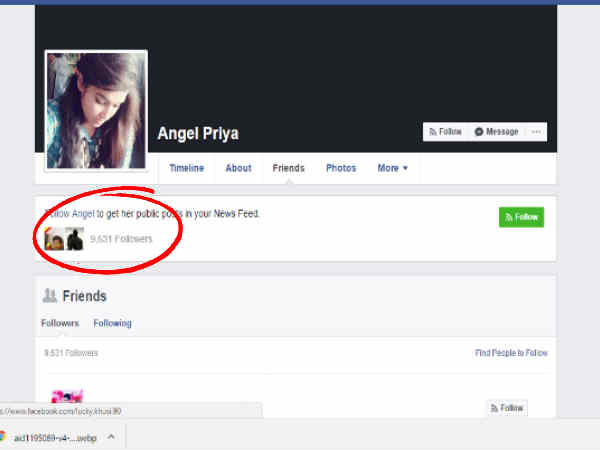The image size is (600, 450).
Task: Open the three-dot options on the cover photo
Action: pyautogui.click(x=536, y=132)
